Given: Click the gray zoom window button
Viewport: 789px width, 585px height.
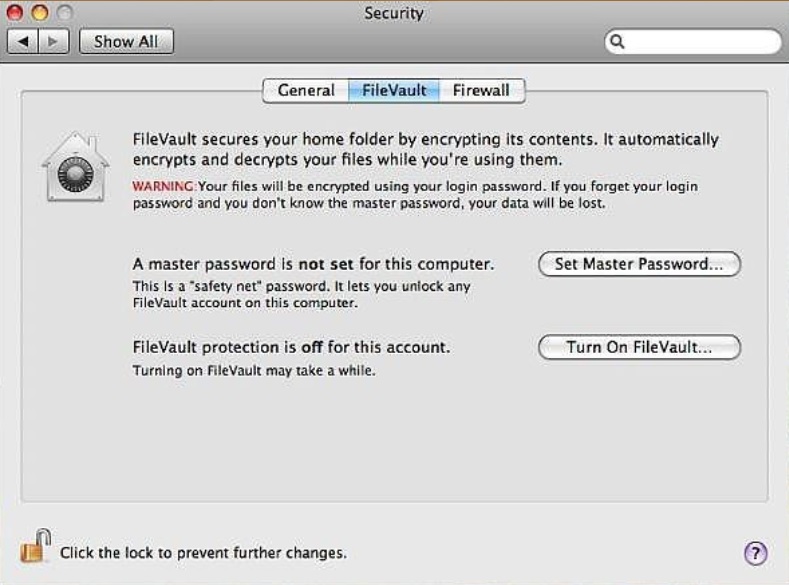Looking at the screenshot, I should pyautogui.click(x=63, y=13).
